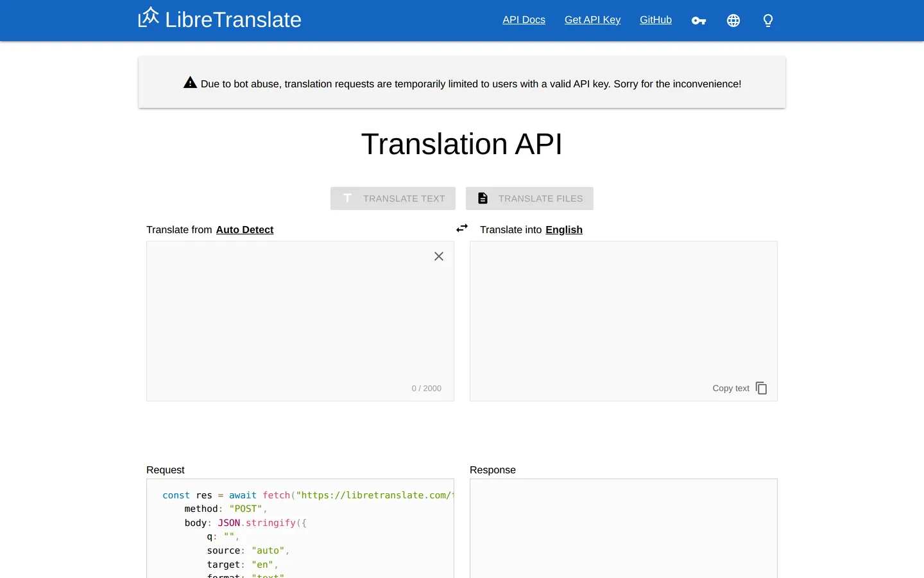Clear the source text with X icon
Image resolution: width=924 pixels, height=578 pixels.
point(439,256)
